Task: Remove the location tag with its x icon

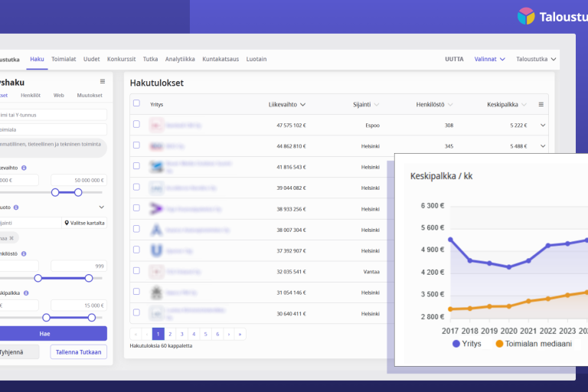Action: point(11,238)
